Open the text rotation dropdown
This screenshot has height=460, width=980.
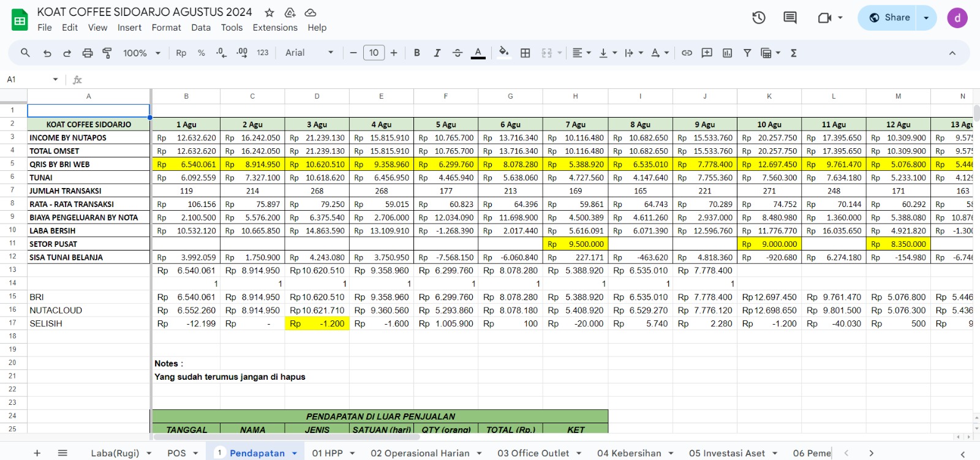tap(660, 53)
